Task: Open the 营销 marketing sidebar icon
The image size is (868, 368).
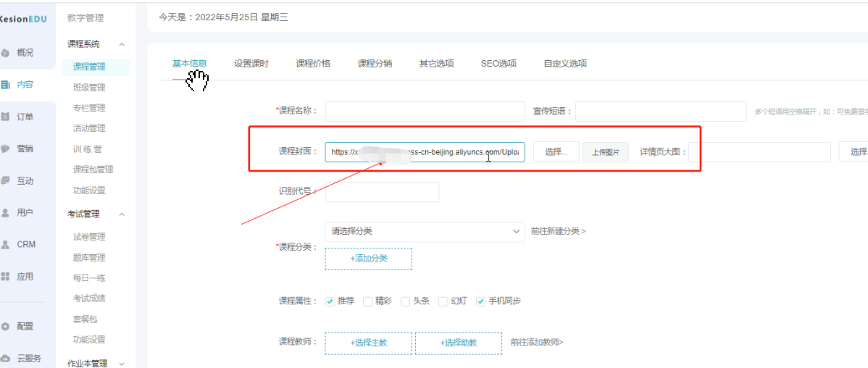Action: pyautogui.click(x=6, y=149)
